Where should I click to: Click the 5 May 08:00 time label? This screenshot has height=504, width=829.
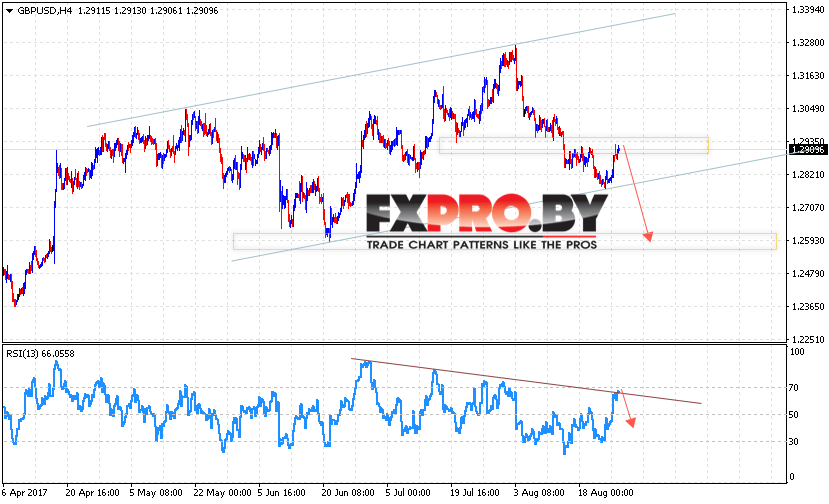pyautogui.click(x=156, y=493)
